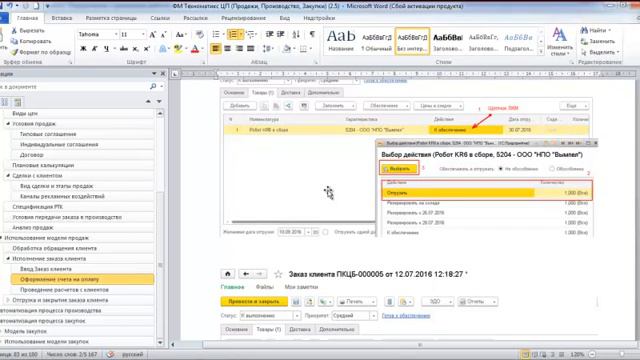Click the Replace (Заменить) command
The height and width of the screenshot is (360, 640).
(598, 41)
